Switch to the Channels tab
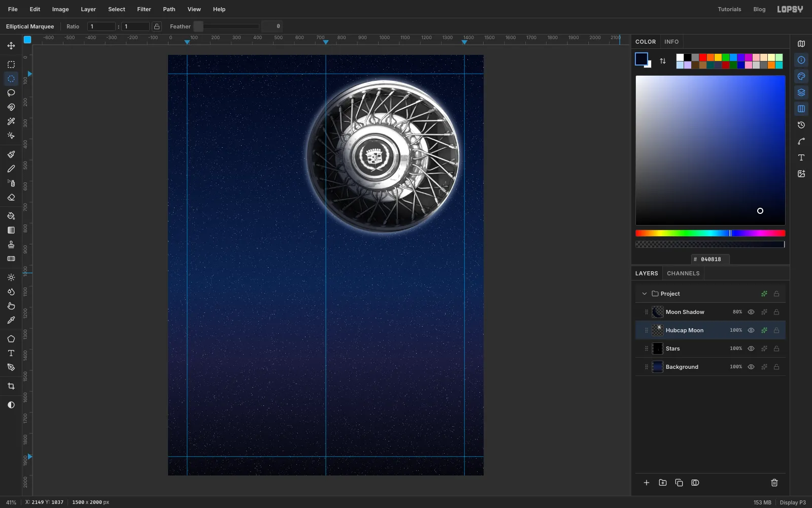 (683, 273)
